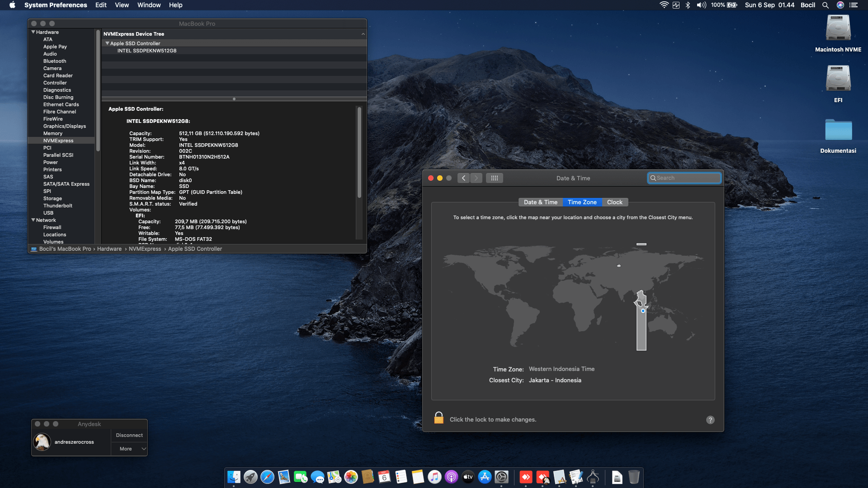Open the Apple menu
The width and height of the screenshot is (868, 488).
(13, 5)
